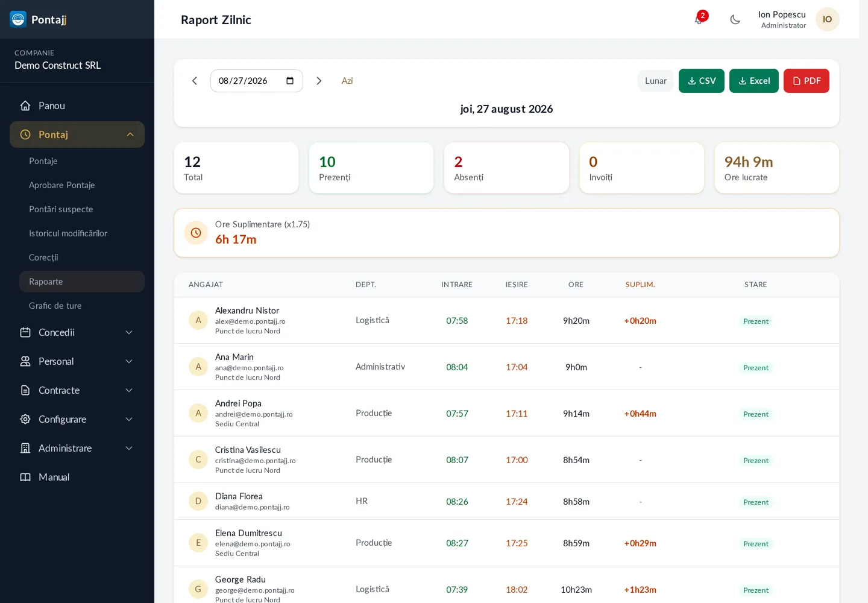868x603 pixels.
Task: Switch to Lunar report view
Action: pos(656,81)
